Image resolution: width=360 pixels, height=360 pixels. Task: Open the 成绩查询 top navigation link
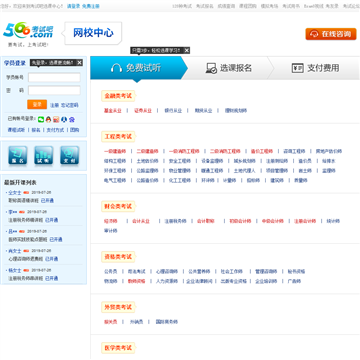click(x=226, y=6)
